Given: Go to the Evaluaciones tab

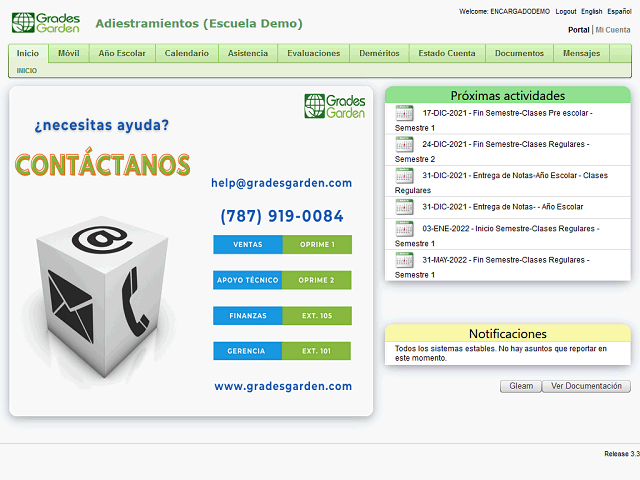Looking at the screenshot, I should click(313, 53).
